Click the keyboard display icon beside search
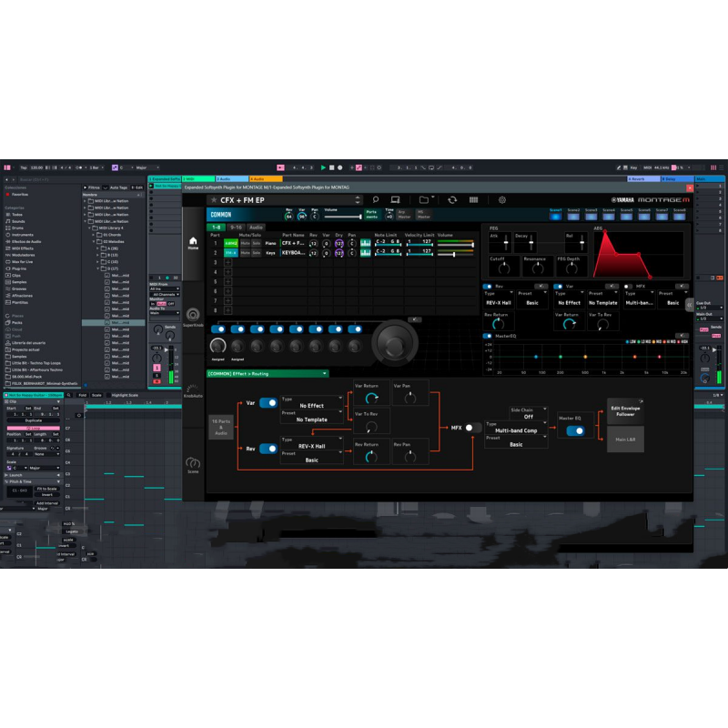The width and height of the screenshot is (728, 728). [x=395, y=199]
